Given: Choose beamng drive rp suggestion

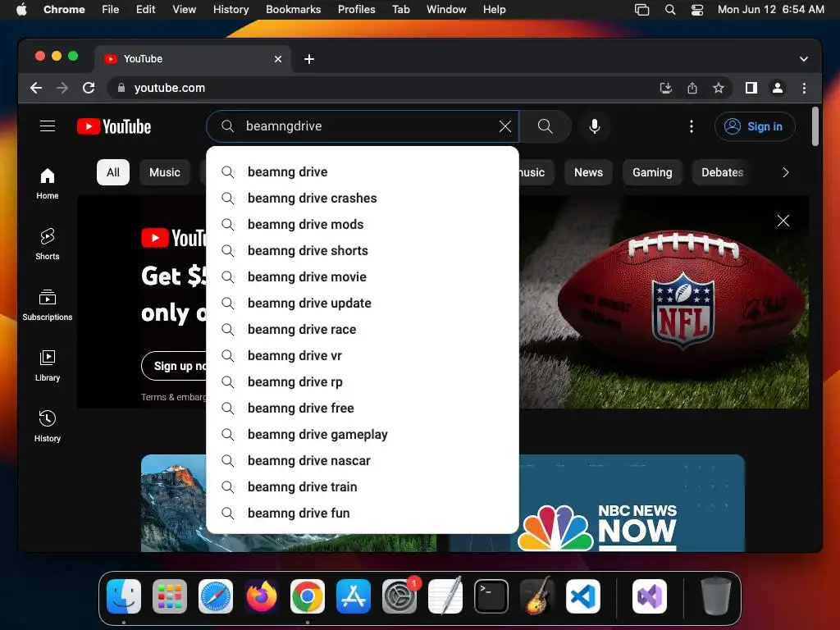Looking at the screenshot, I should click(362, 382).
